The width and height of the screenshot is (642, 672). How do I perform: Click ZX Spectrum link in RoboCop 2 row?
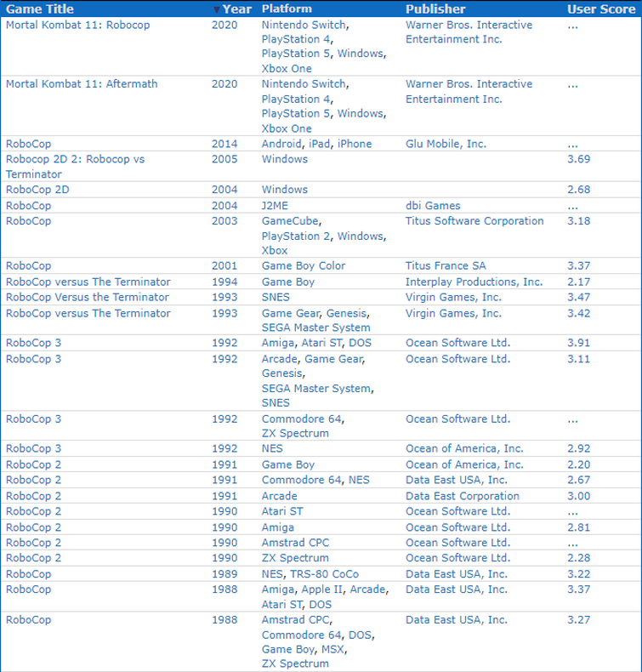coord(296,558)
